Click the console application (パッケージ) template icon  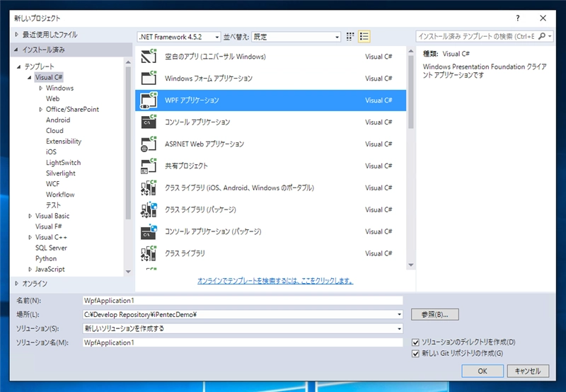(x=149, y=232)
